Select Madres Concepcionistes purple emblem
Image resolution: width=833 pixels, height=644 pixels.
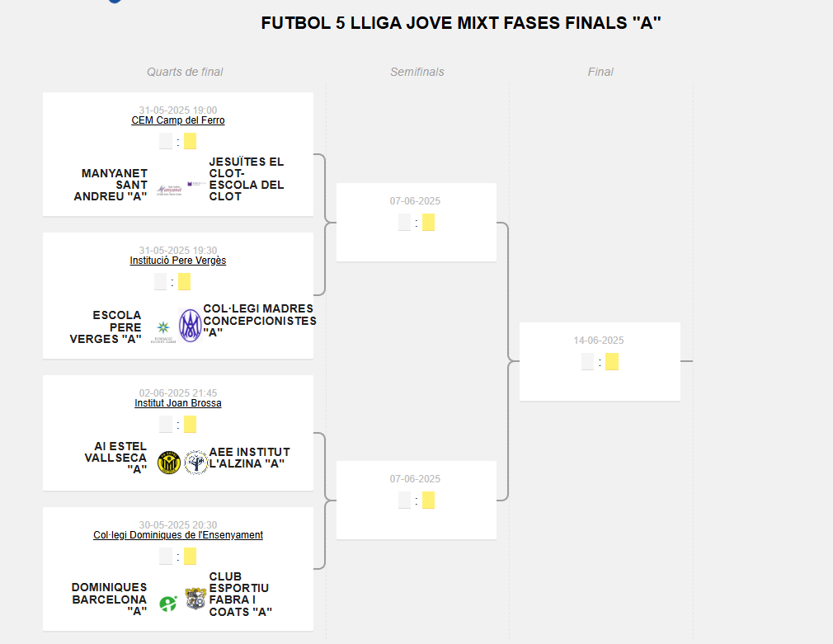point(191,325)
